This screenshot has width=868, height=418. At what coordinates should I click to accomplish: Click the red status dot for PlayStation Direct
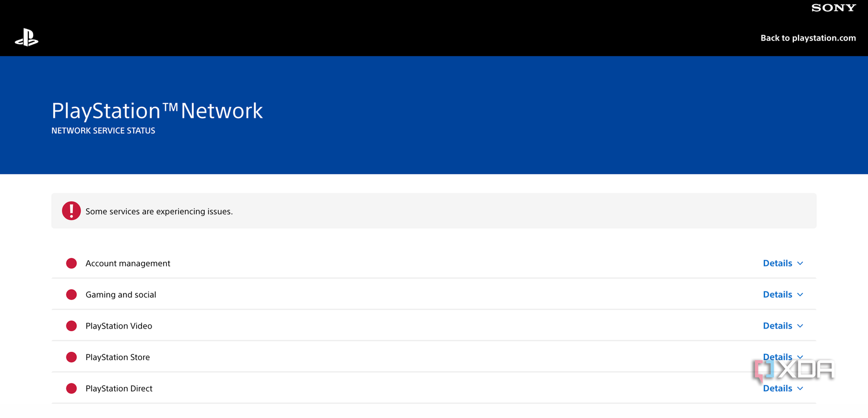coord(71,388)
